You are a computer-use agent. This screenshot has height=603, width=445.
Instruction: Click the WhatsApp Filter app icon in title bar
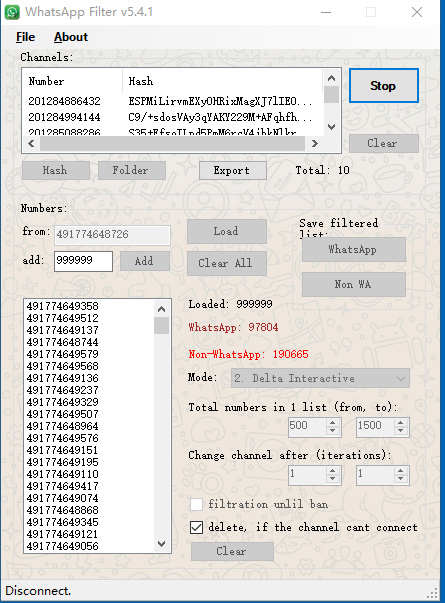12,12
